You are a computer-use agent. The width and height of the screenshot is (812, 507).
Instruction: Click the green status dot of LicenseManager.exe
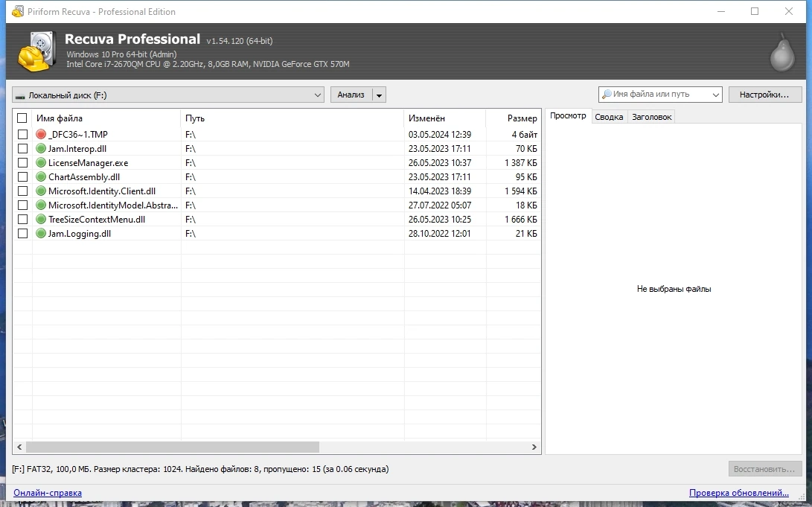[x=41, y=162]
